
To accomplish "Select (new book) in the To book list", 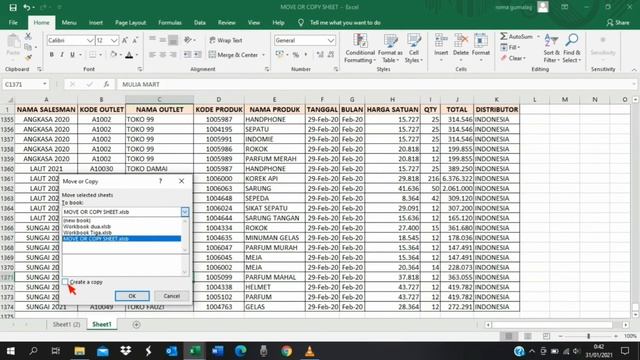I will [121, 220].
